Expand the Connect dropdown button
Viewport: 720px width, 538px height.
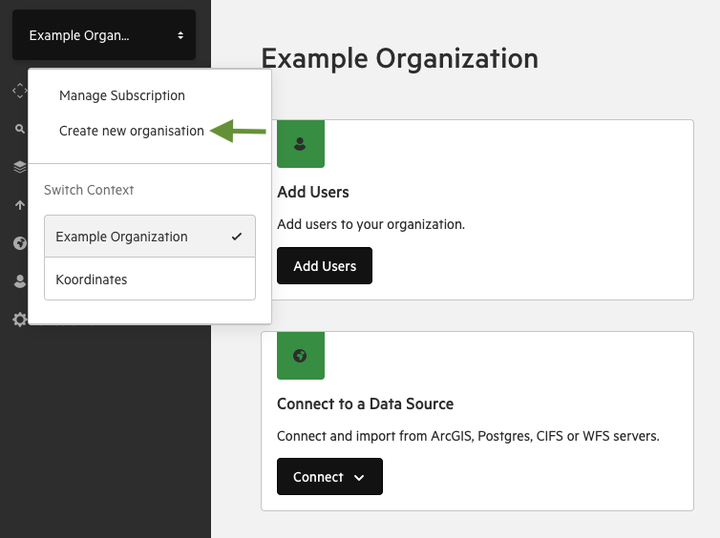tap(330, 476)
